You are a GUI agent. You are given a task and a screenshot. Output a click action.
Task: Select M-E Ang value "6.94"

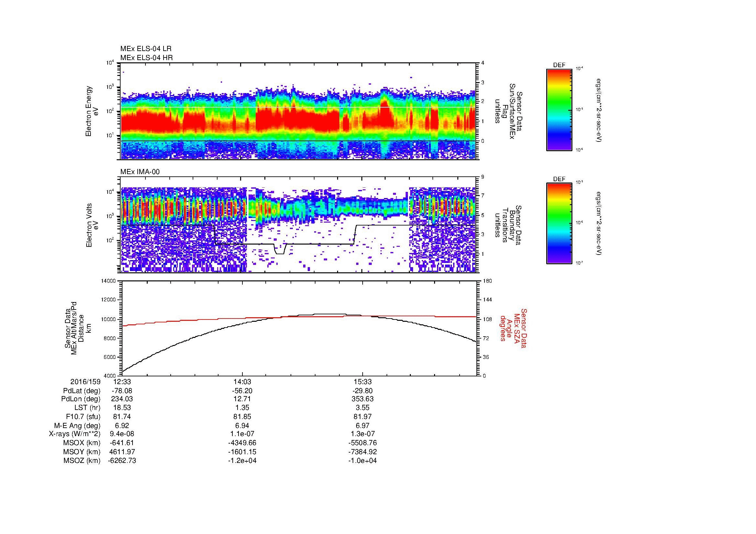(242, 425)
